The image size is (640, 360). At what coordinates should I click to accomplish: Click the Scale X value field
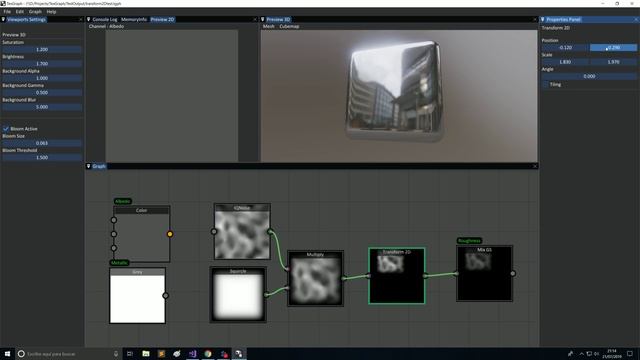click(565, 62)
